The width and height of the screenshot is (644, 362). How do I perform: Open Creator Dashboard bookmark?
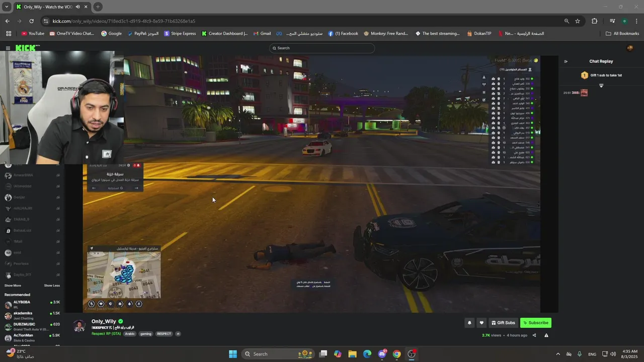pyautogui.click(x=224, y=34)
